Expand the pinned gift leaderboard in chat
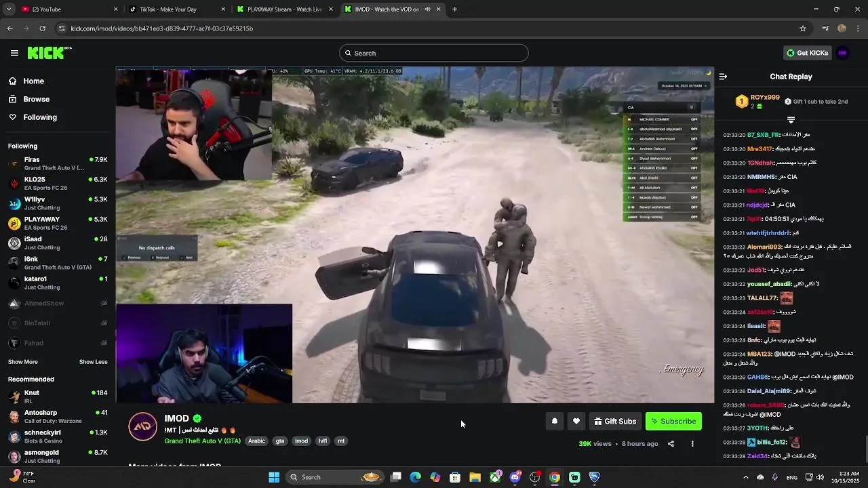Viewport: 868px width, 488px height. coord(791,119)
